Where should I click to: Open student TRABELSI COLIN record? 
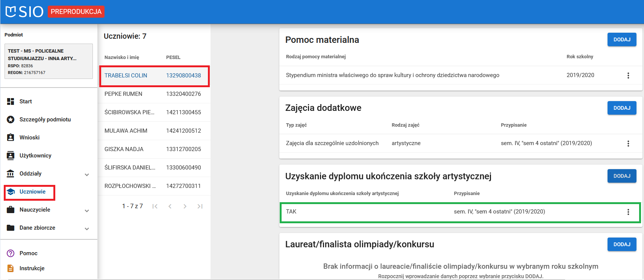coord(126,76)
